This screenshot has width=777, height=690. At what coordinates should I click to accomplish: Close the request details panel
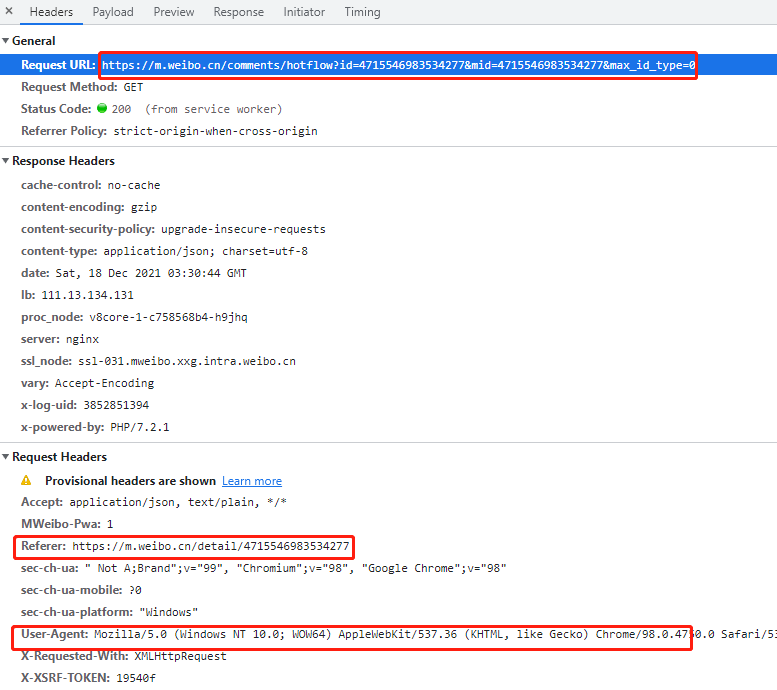(x=9, y=11)
